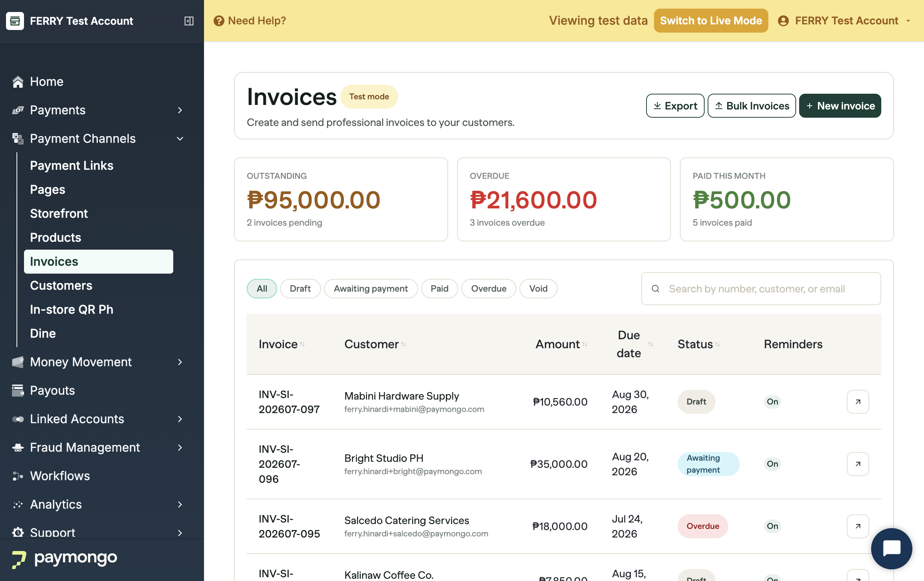Open invoice INV-SI-202607-097 via arrow icon

pyautogui.click(x=858, y=402)
